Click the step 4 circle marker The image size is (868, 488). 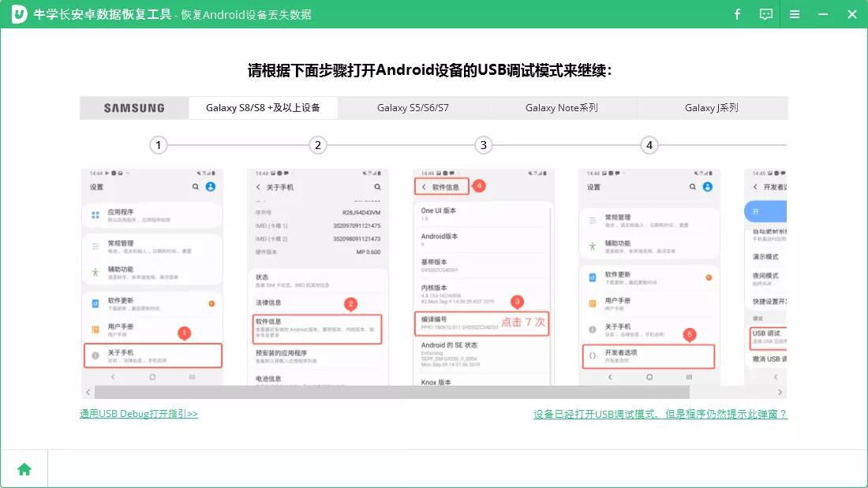(649, 145)
